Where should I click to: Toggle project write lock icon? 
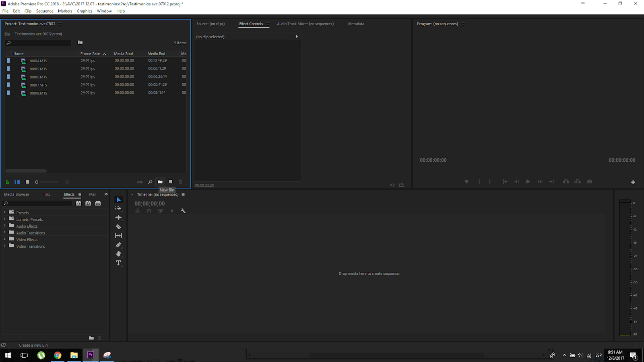7,182
